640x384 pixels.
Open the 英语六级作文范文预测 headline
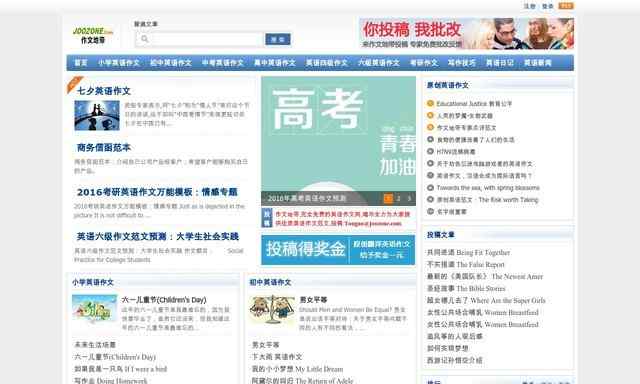[158, 236]
